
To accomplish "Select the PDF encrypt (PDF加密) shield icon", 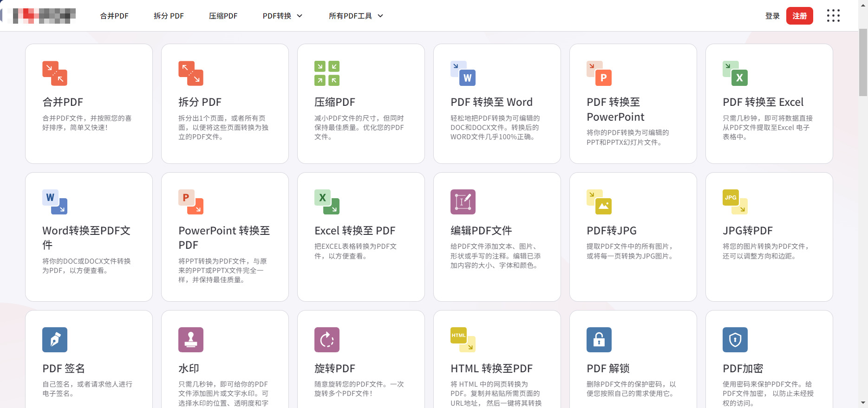I will coord(735,340).
